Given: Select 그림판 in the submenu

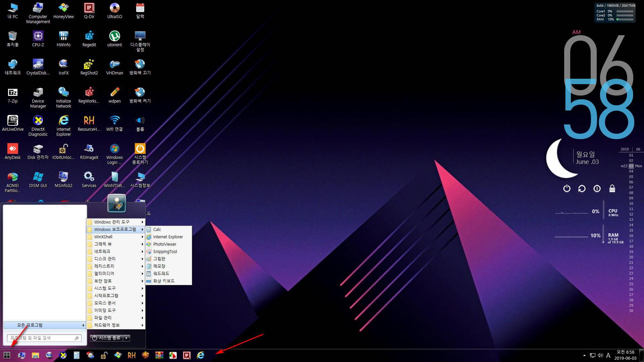Looking at the screenshot, I should (x=168, y=259).
